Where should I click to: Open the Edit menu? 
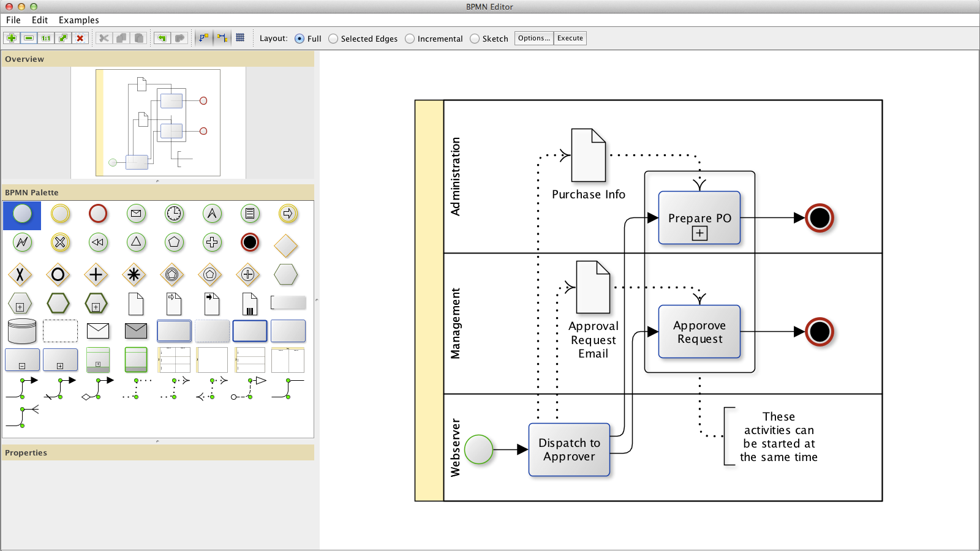click(40, 20)
